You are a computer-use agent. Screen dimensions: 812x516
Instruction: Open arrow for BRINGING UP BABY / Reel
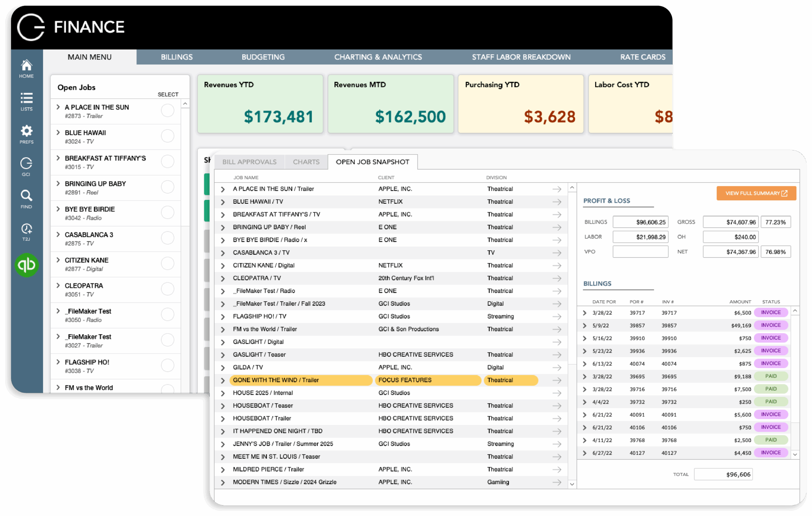click(x=557, y=228)
